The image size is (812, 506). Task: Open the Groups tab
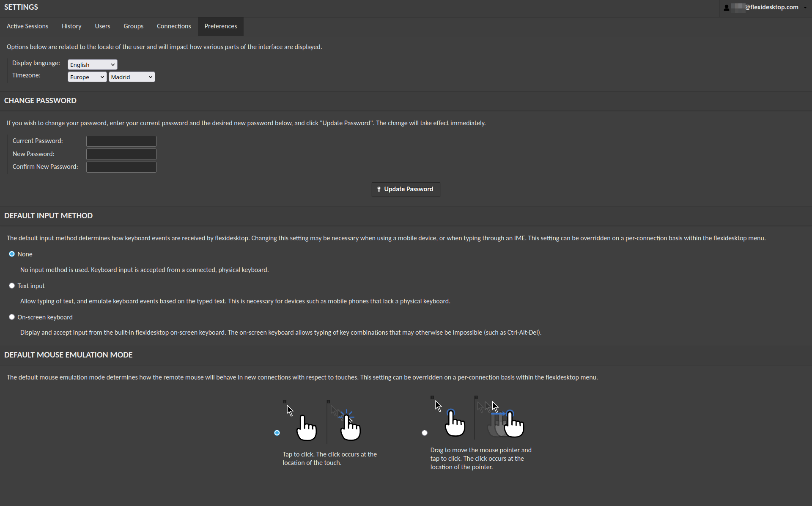click(x=133, y=26)
